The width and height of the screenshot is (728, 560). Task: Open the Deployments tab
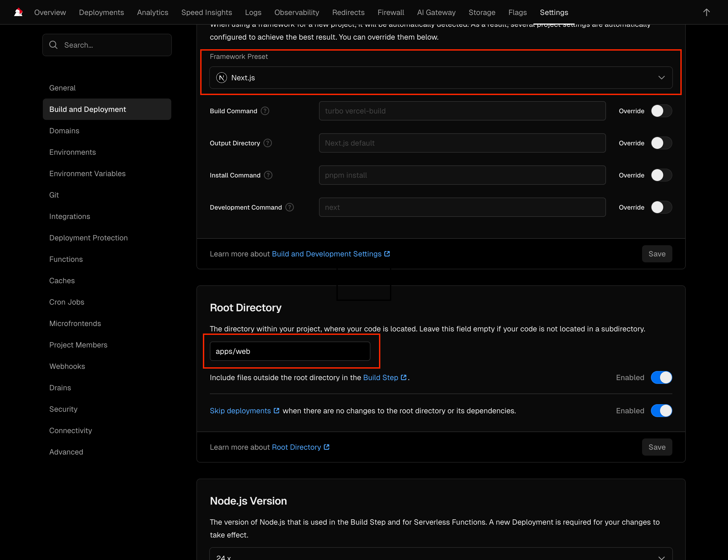pos(101,12)
